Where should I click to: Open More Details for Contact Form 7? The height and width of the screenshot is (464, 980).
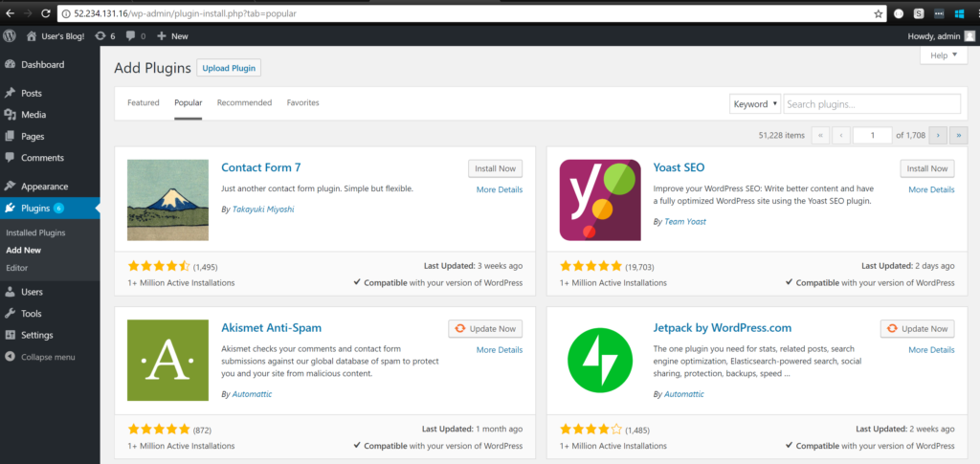(x=500, y=189)
